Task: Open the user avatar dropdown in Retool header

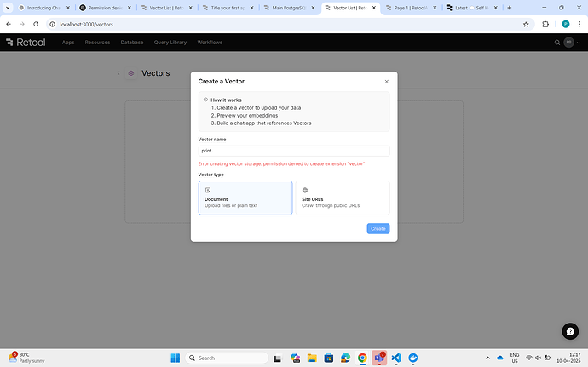Action: tap(572, 43)
